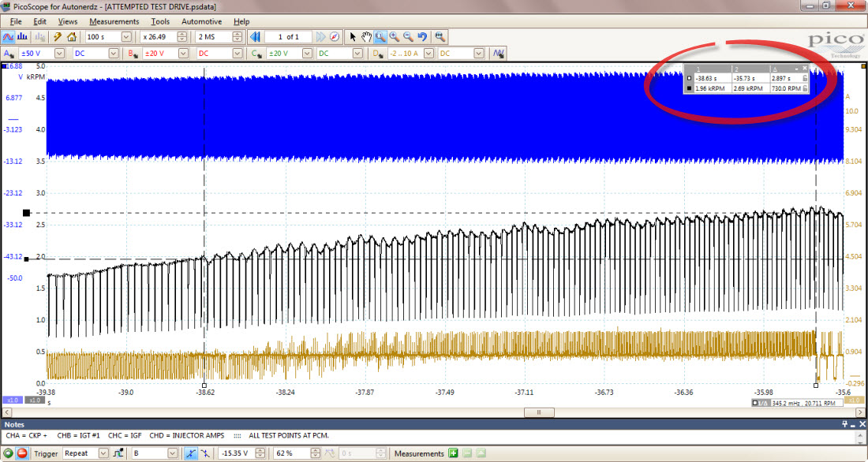
Task: Open Channel C ±20 V range dropdown
Action: [x=307, y=54]
